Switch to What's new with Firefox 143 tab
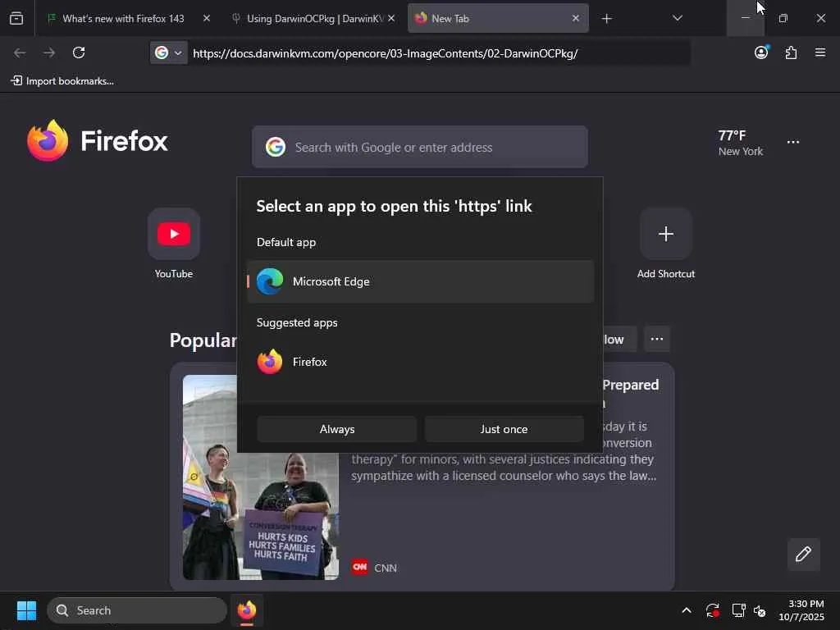The height and width of the screenshot is (630, 840). tap(123, 18)
